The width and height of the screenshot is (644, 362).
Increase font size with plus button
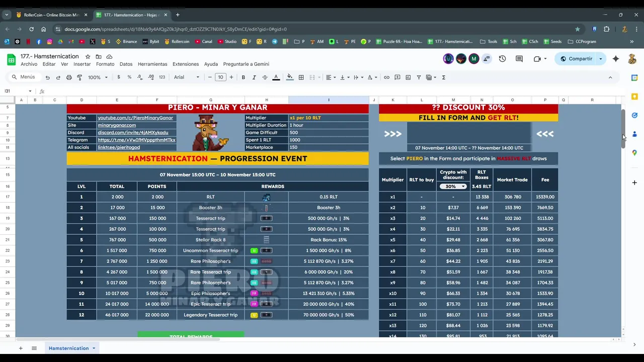pos(231,77)
